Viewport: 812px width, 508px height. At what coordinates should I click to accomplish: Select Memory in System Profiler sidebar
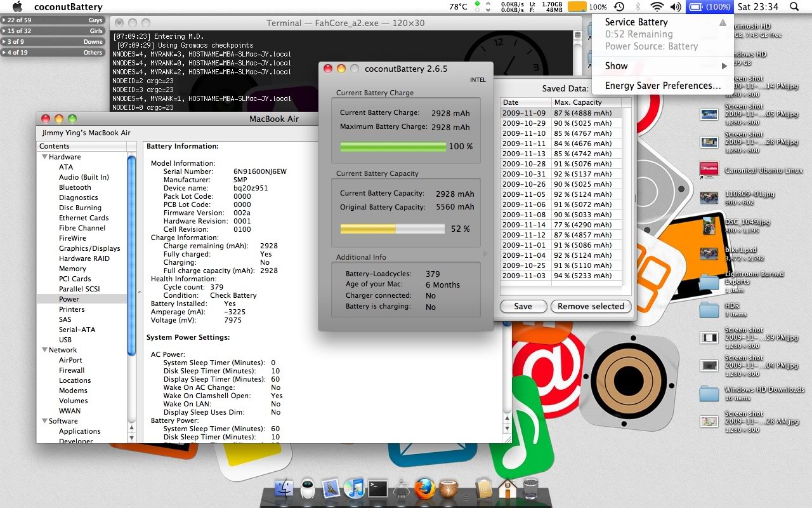point(82,269)
